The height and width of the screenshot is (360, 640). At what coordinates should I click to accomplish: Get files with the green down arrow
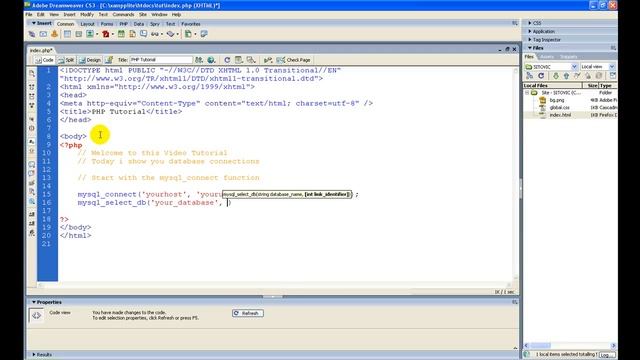tap(556, 76)
